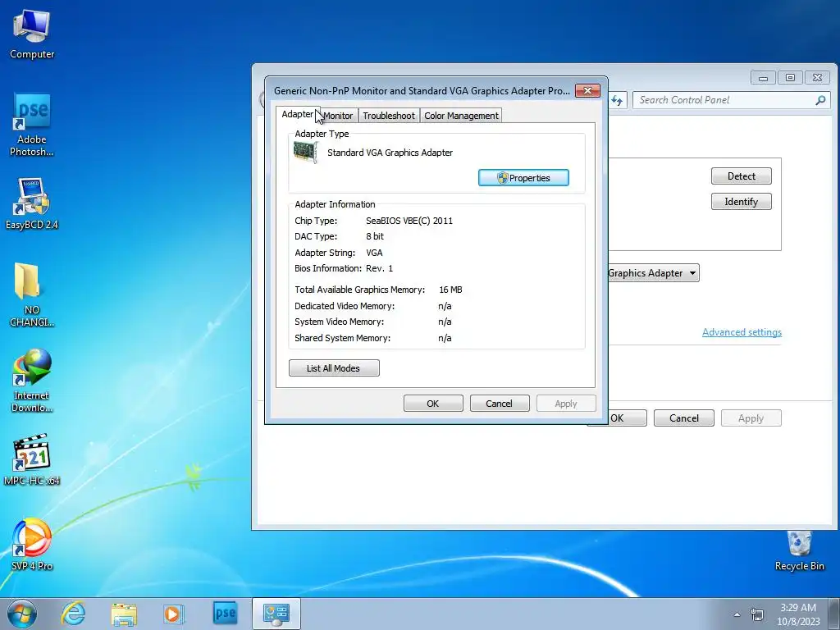The width and height of the screenshot is (840, 630).
Task: Click the graphics card icon under Adapter Type
Action: (x=306, y=152)
